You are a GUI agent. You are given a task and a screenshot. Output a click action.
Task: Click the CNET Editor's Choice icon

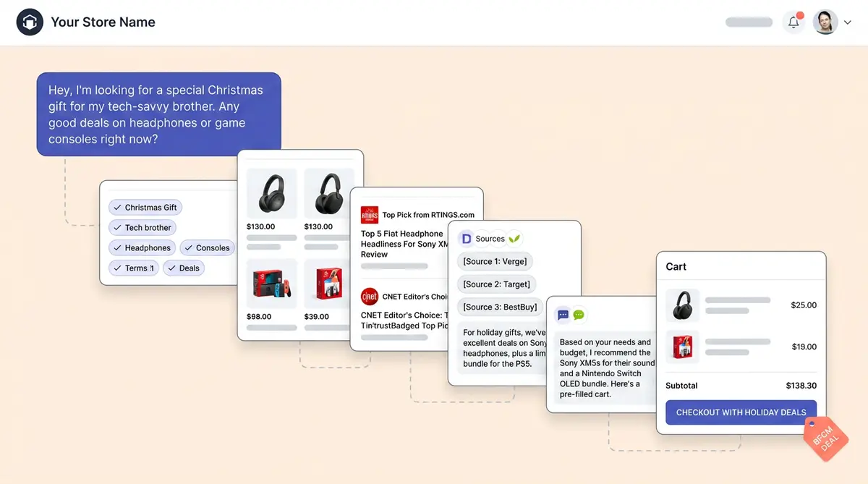[x=369, y=295]
